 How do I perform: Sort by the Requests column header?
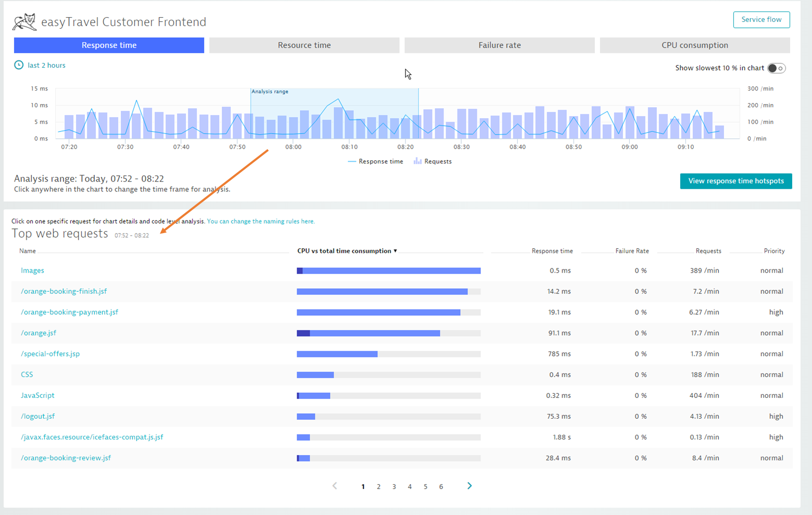point(708,251)
